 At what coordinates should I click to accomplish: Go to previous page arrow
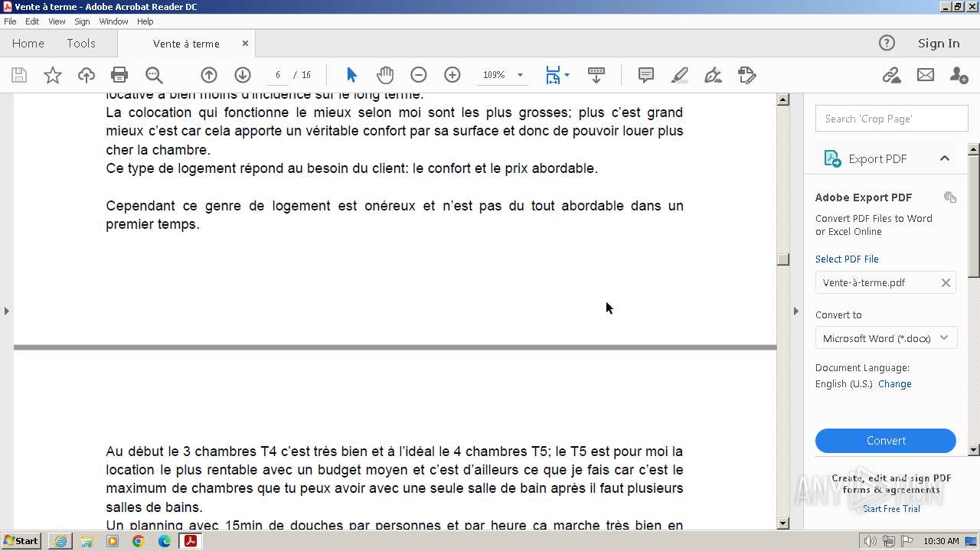coord(209,75)
